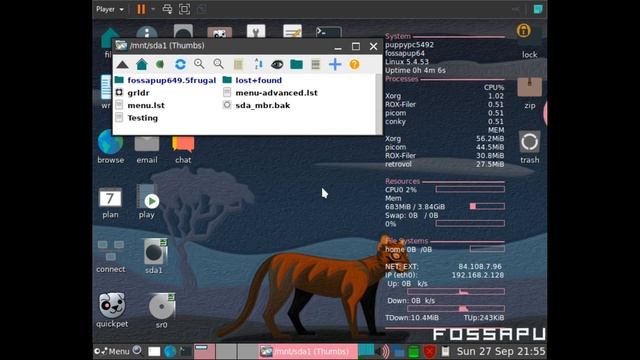The width and height of the screenshot is (640, 360).
Task: Select the menu-advanced.lst file
Action: click(270, 93)
